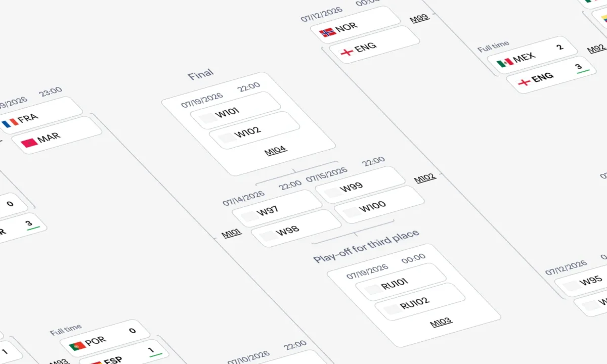Select the RU101 third place slot
The width and height of the screenshot is (607, 364).
401,282
